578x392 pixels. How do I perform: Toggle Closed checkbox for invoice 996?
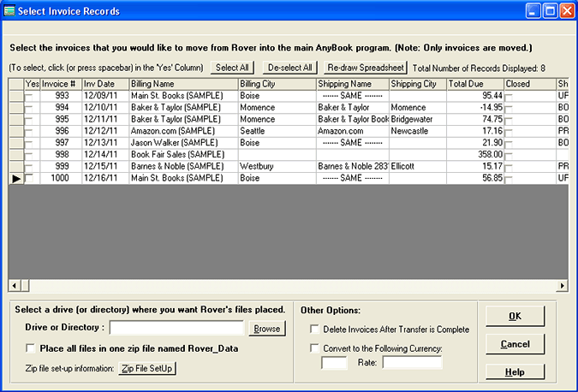[x=509, y=131]
